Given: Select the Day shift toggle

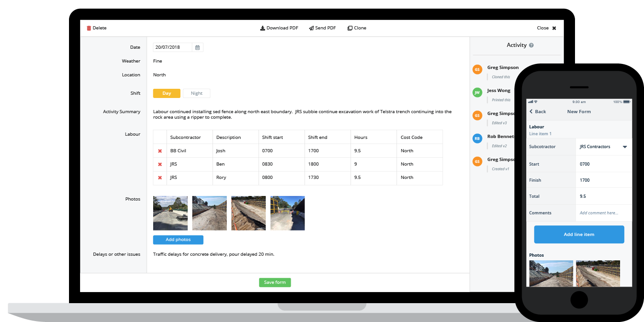Looking at the screenshot, I should coord(167,93).
